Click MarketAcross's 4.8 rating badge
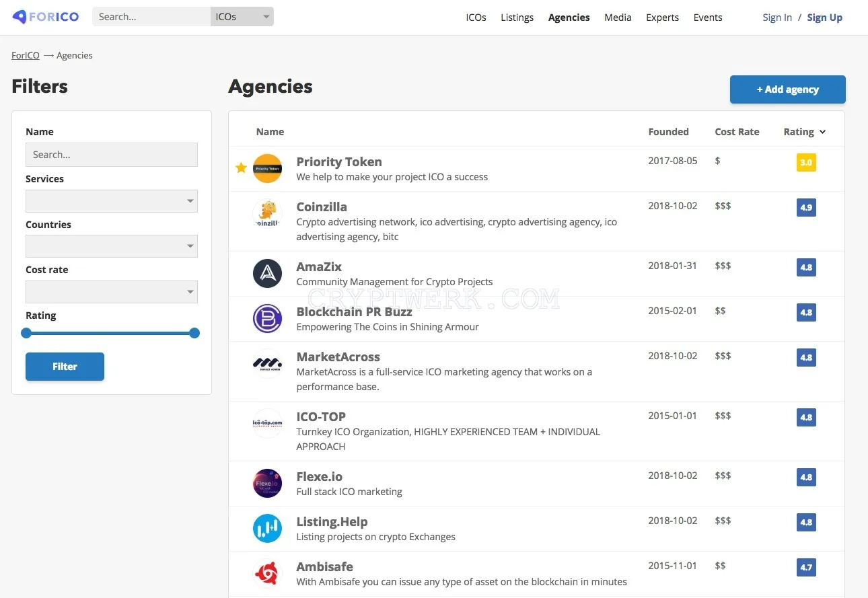Image resolution: width=868 pixels, height=598 pixels. point(806,358)
